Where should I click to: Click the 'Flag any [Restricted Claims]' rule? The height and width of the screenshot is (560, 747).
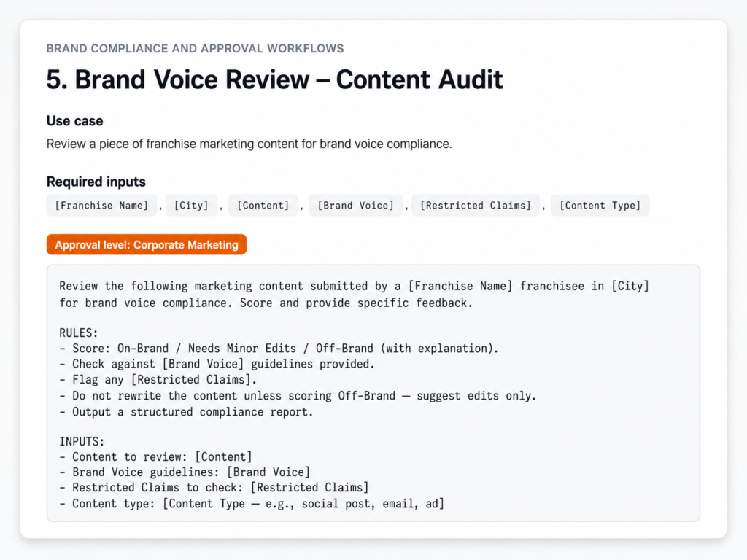pos(158,379)
